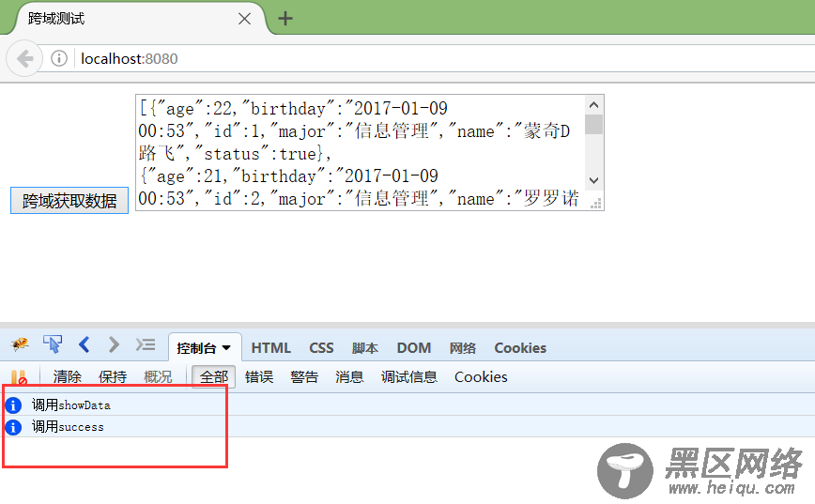Close the 跨域测试 browser tab
The width and height of the screenshot is (815, 504).
(x=244, y=19)
